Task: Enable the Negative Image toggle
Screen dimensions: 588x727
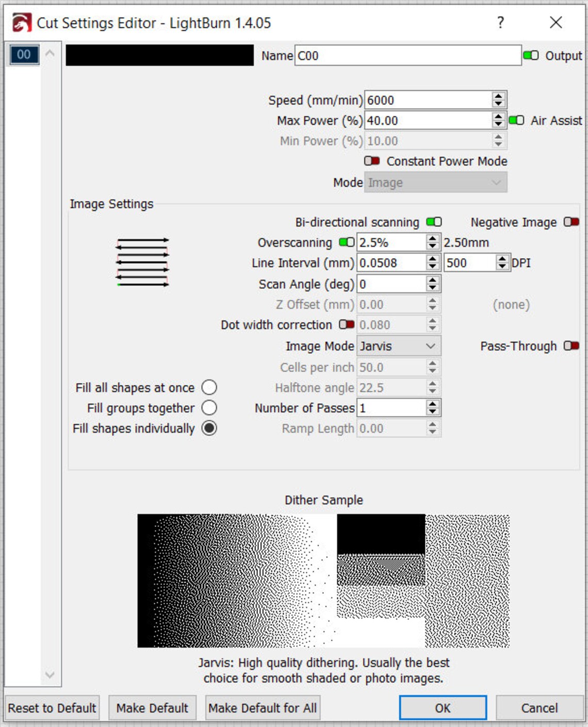Action: tap(570, 222)
